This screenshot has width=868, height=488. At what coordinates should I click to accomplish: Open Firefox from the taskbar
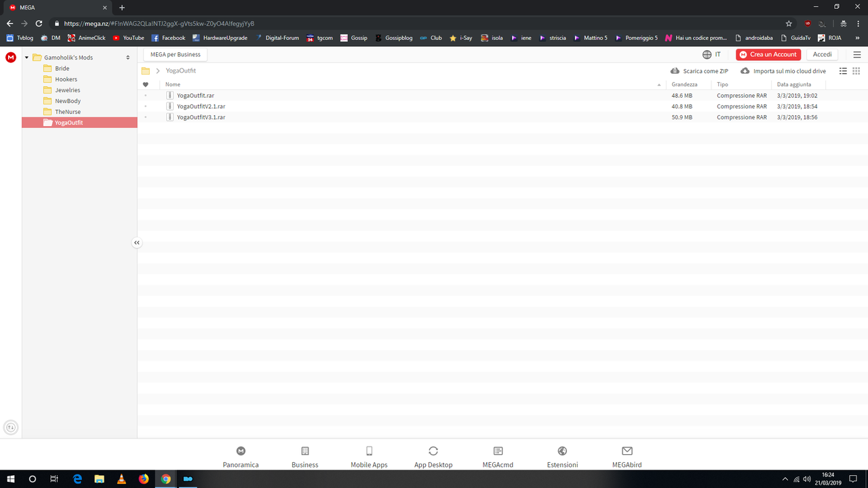(144, 479)
